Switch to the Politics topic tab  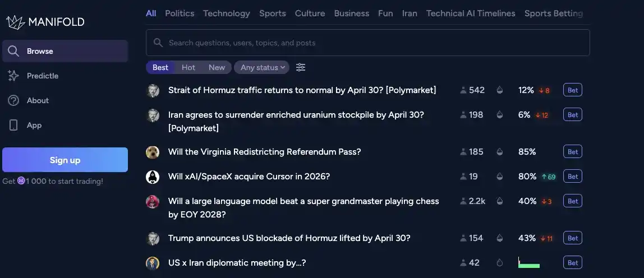pyautogui.click(x=180, y=13)
